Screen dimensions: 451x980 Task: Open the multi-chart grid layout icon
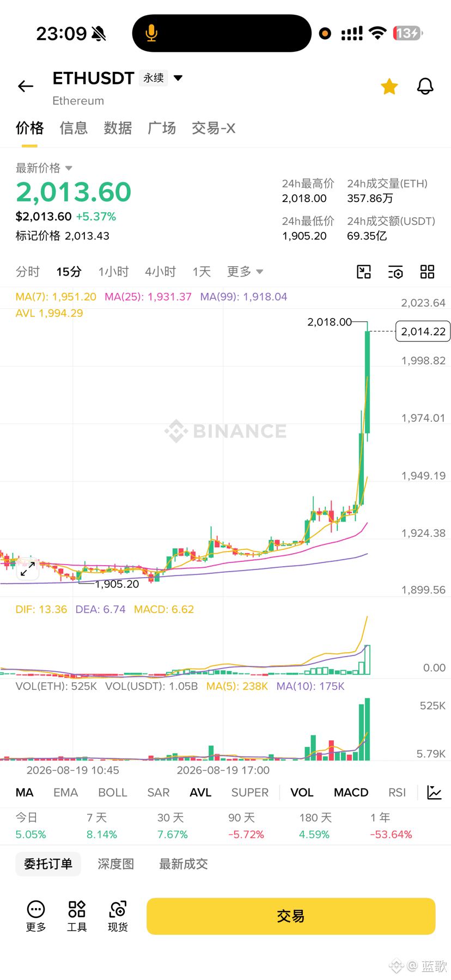(x=428, y=272)
